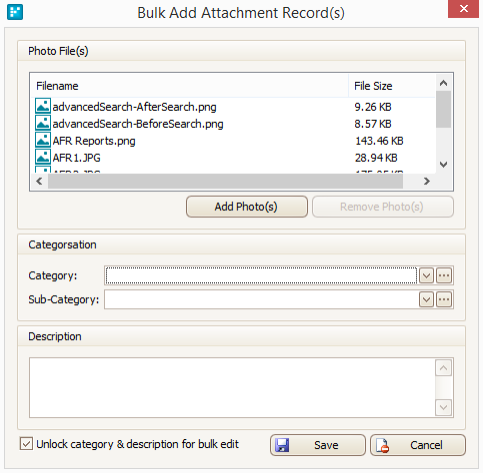Click the Add Photo(s) button
Image resolution: width=483 pixels, height=473 pixels.
coord(247,207)
